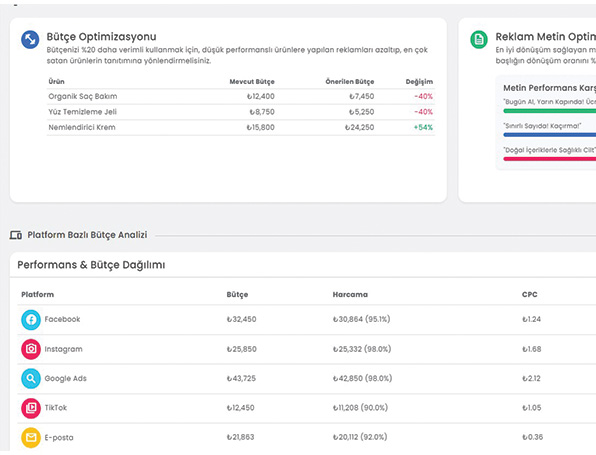Click the Instagram camera icon
Viewport: 596px width, 455px height.
(x=31, y=349)
